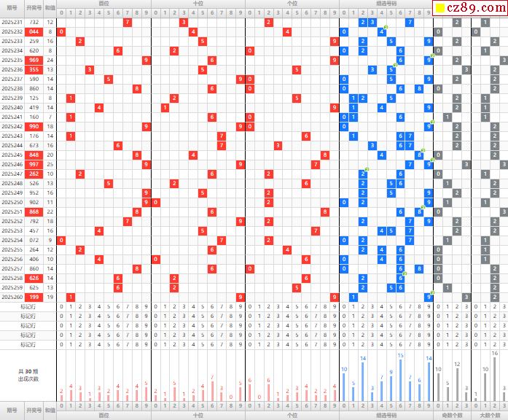
Task: Click the 组选号码 footer header
Action: pos(386,415)
